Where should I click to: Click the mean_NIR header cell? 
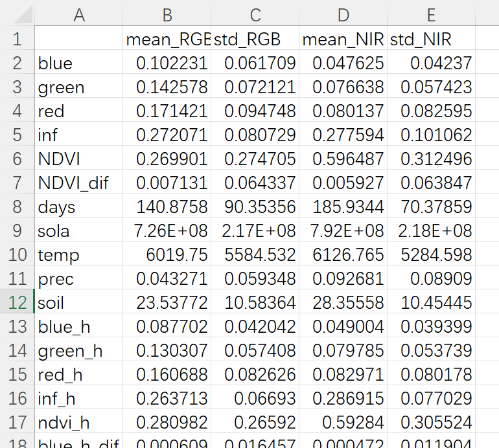click(343, 39)
